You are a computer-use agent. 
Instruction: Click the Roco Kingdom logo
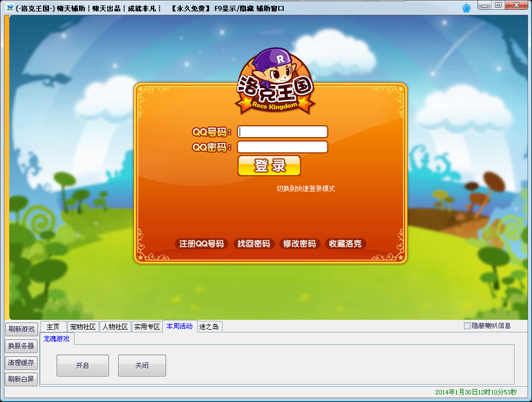pos(276,82)
